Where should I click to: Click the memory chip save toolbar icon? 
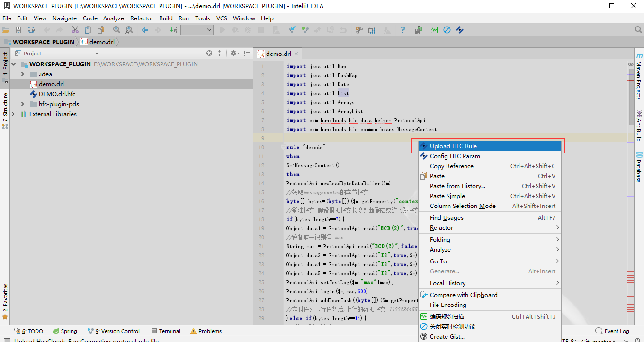coord(419,30)
